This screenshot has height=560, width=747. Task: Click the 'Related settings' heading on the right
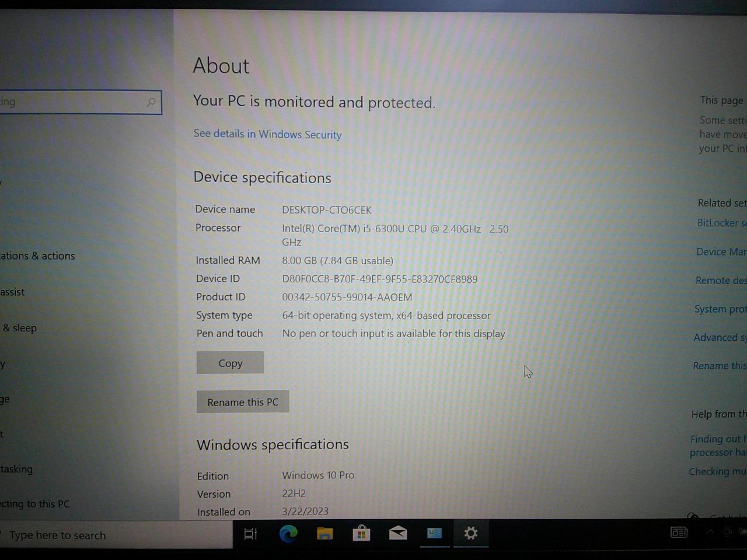pos(722,203)
